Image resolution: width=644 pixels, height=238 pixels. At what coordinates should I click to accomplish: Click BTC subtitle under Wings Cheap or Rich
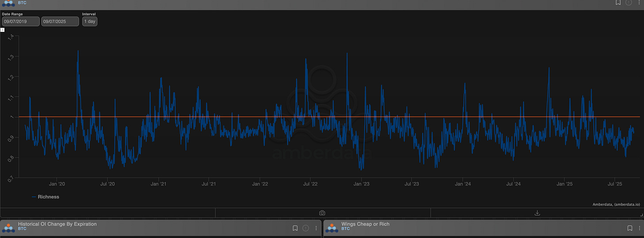tap(345, 229)
